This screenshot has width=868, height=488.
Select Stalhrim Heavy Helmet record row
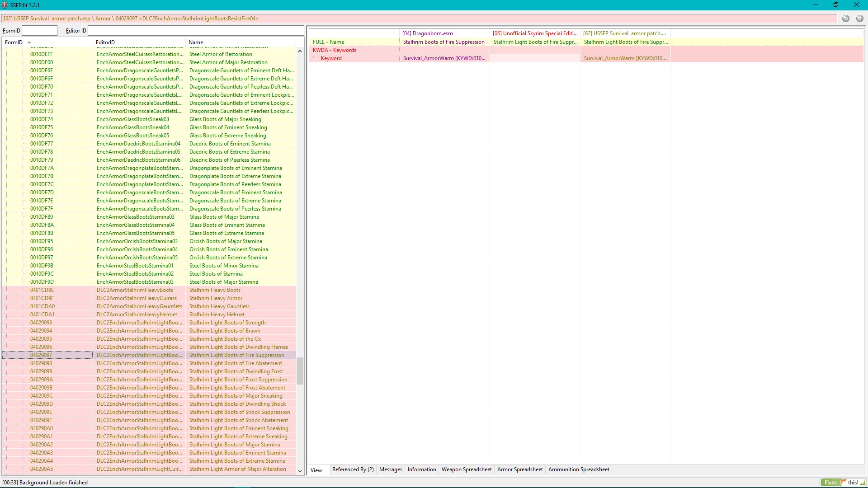pos(217,314)
